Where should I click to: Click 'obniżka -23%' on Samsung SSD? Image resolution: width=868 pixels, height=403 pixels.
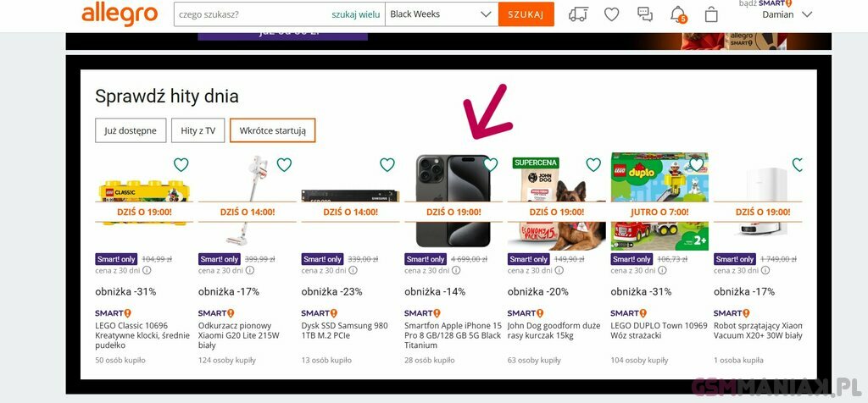click(x=332, y=291)
